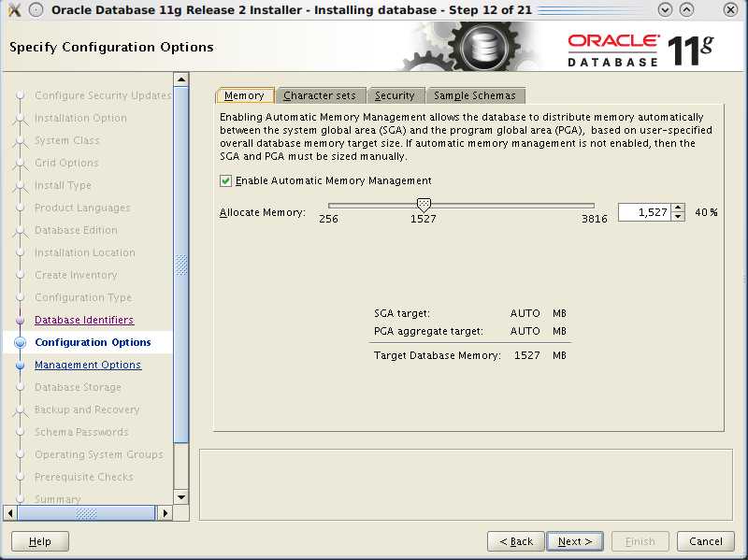The image size is (748, 560).
Task: Decrease memory with spinner down arrow
Action: (x=678, y=217)
